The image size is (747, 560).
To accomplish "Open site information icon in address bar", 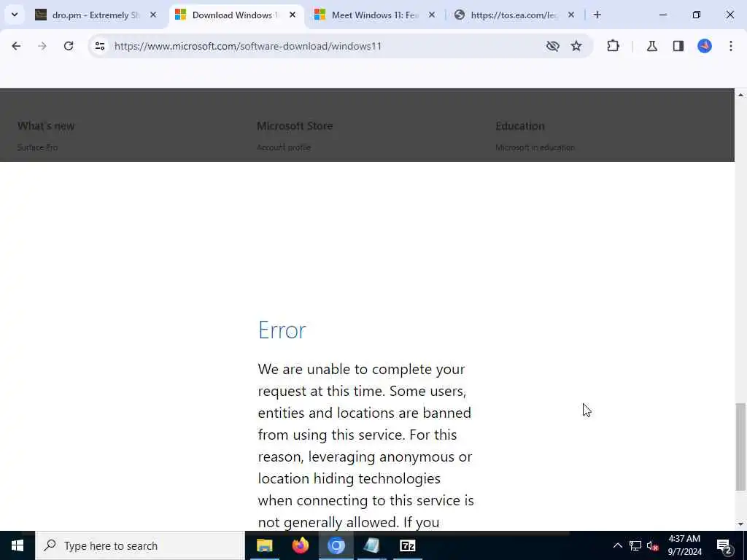I will (99, 46).
